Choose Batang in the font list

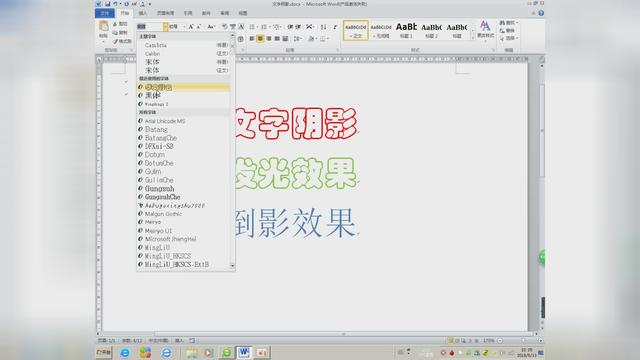pos(183,129)
